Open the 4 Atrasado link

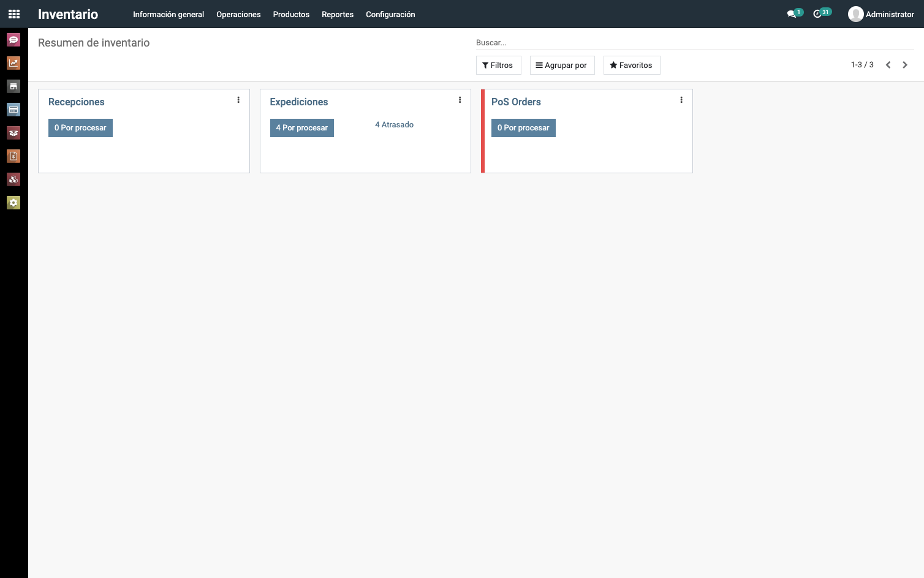394,125
